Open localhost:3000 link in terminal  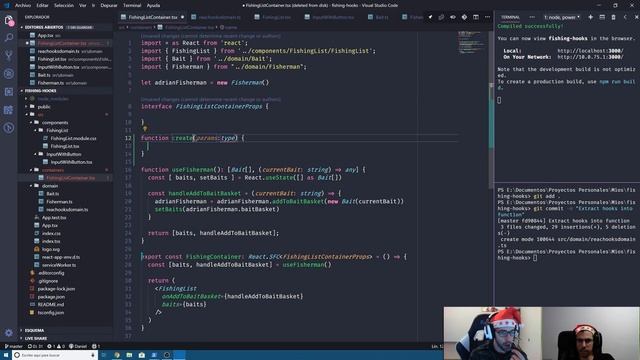pyautogui.click(x=590, y=51)
